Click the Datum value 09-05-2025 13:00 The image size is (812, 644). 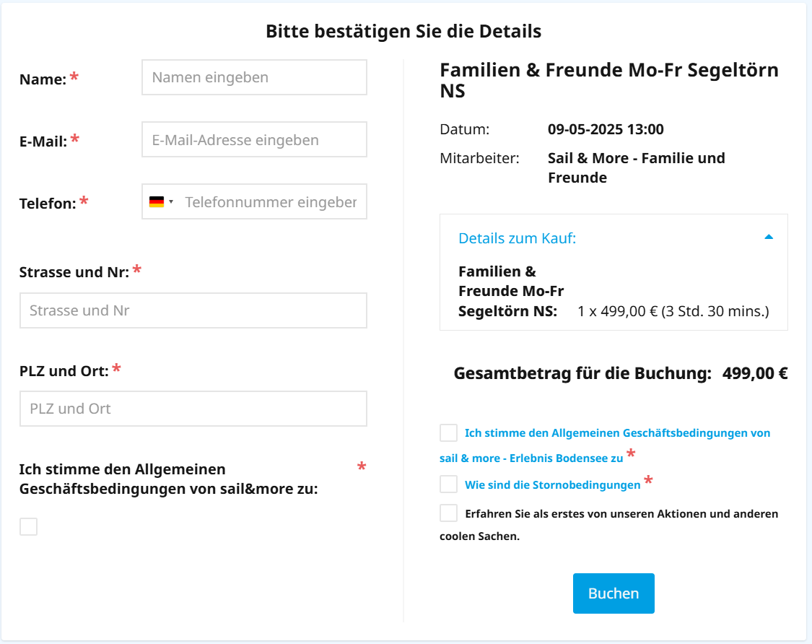pyautogui.click(x=606, y=129)
